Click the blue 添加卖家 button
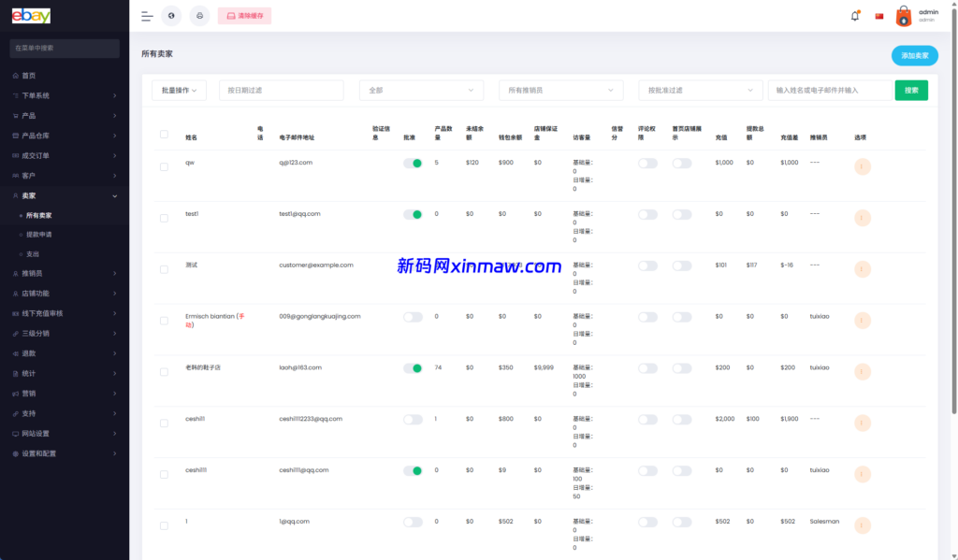This screenshot has height=560, width=958. [x=914, y=56]
